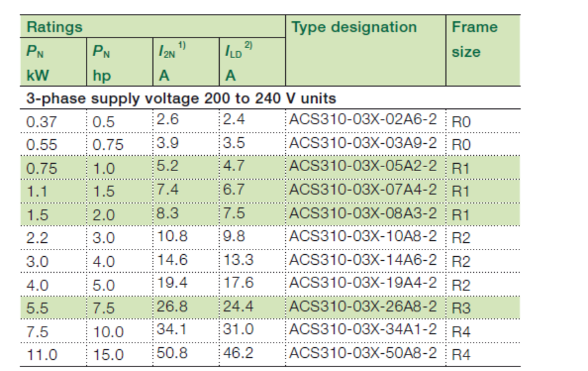
Task: Click the I2N A column header
Action: (186, 62)
